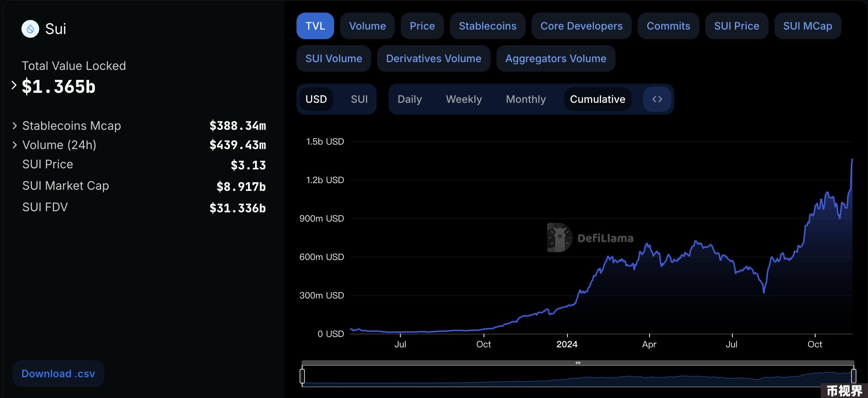Select the TVL chart toggle
The image size is (868, 398).
tap(315, 26)
